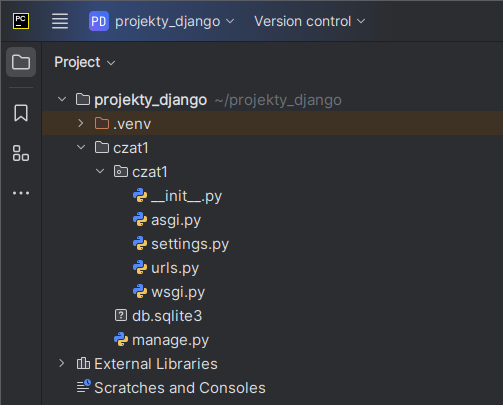The width and height of the screenshot is (503, 405).
Task: Expand External Libraries chevron
Action: pyautogui.click(x=62, y=363)
